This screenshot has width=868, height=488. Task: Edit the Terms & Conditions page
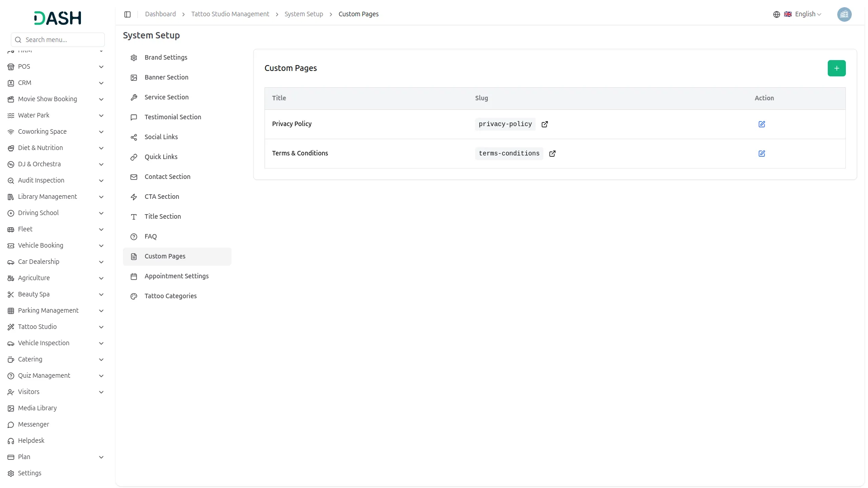pos(761,154)
